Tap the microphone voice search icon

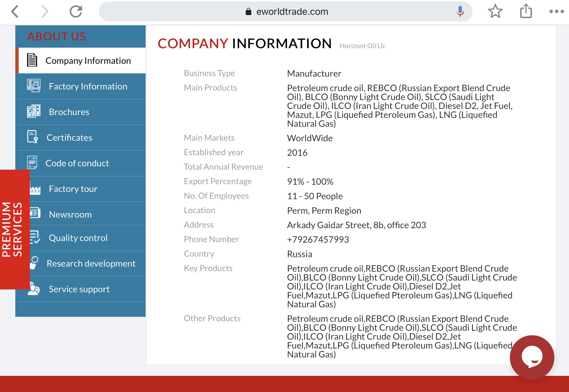(x=460, y=12)
